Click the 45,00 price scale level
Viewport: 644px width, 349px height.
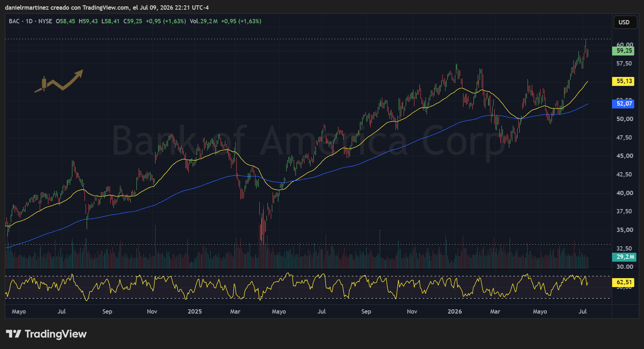[x=625, y=156]
